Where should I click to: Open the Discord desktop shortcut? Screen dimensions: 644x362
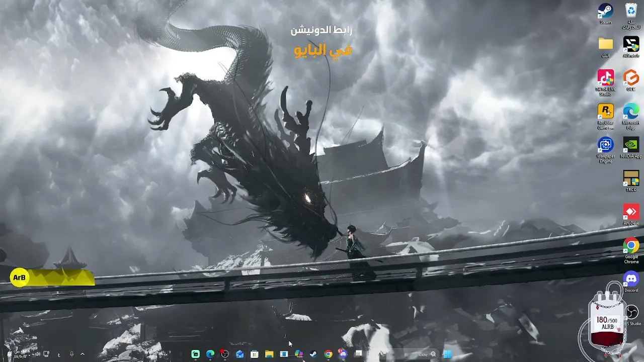[631, 282]
